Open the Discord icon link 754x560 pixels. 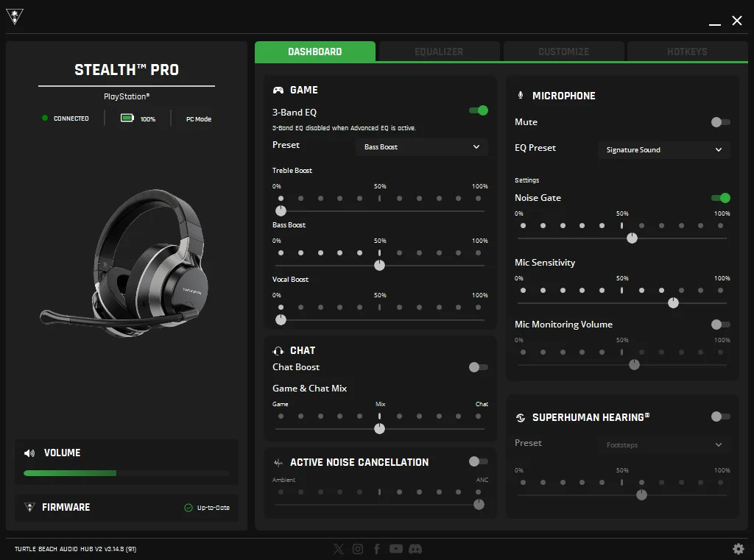point(415,549)
